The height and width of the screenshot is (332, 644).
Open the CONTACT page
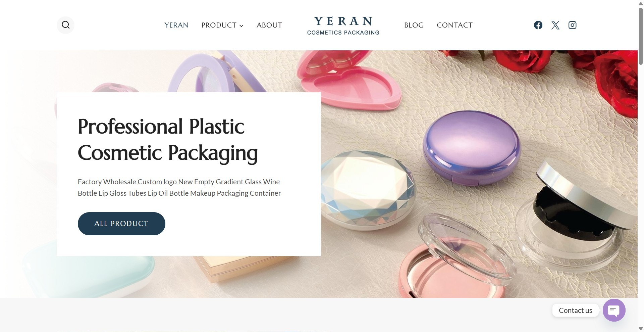point(454,25)
